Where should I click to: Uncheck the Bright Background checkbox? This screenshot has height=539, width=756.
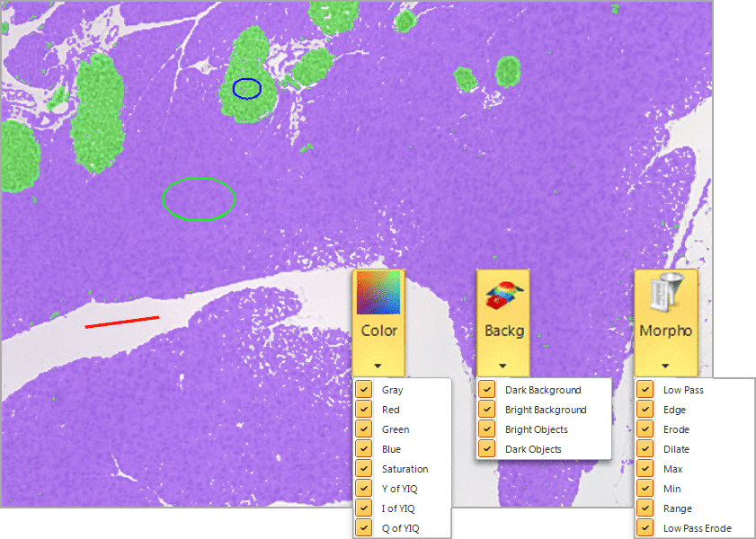pos(487,410)
